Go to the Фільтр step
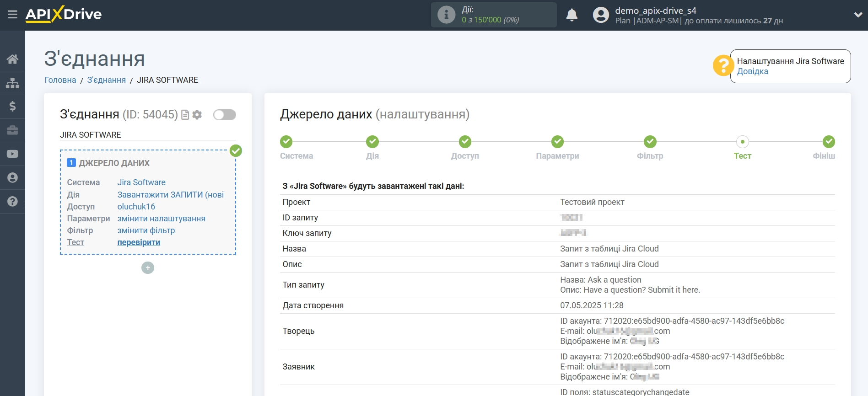The height and width of the screenshot is (396, 868). (650, 142)
